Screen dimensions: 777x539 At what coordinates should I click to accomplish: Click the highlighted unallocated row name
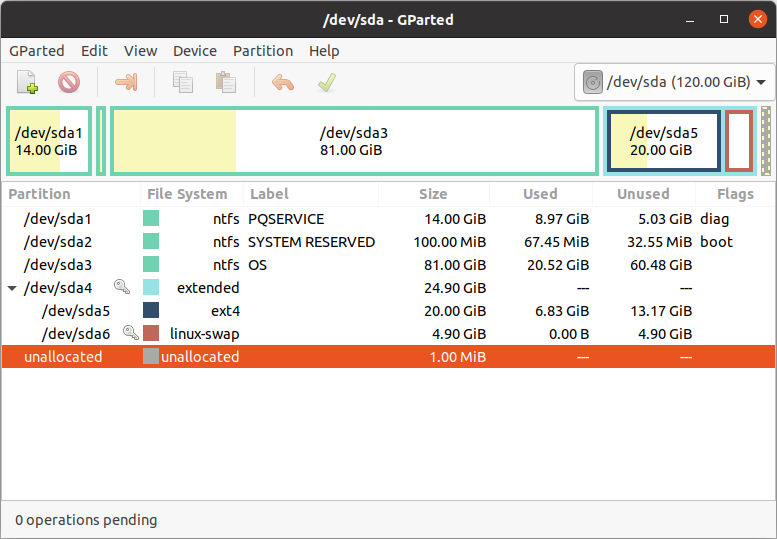(63, 357)
